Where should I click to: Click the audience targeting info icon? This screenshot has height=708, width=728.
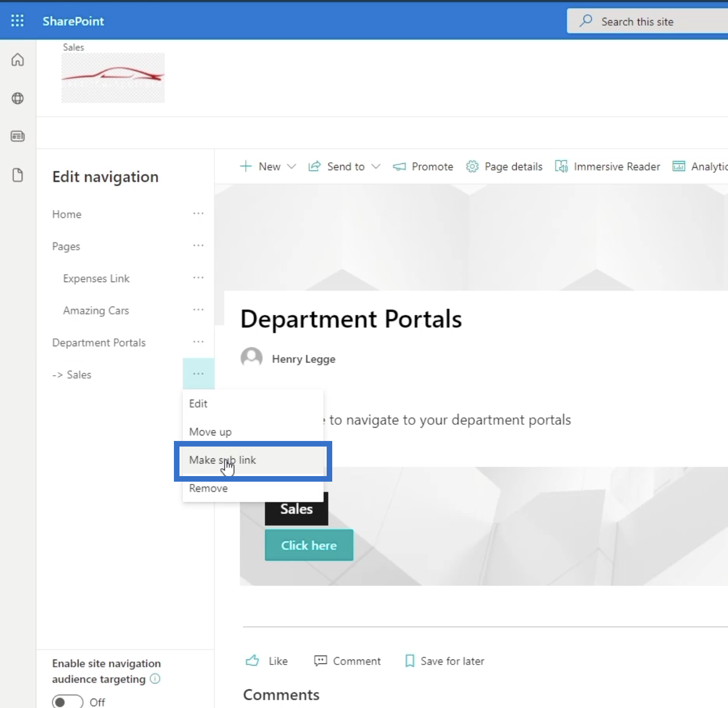[x=155, y=678]
